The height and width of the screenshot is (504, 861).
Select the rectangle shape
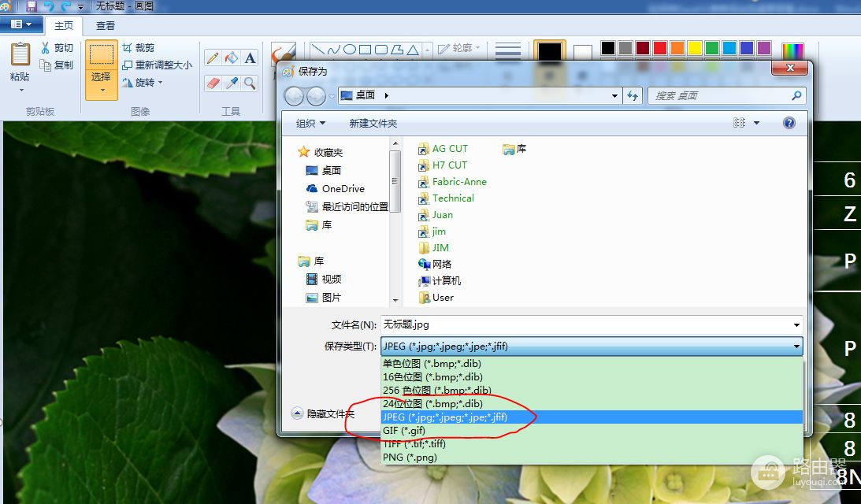click(366, 50)
